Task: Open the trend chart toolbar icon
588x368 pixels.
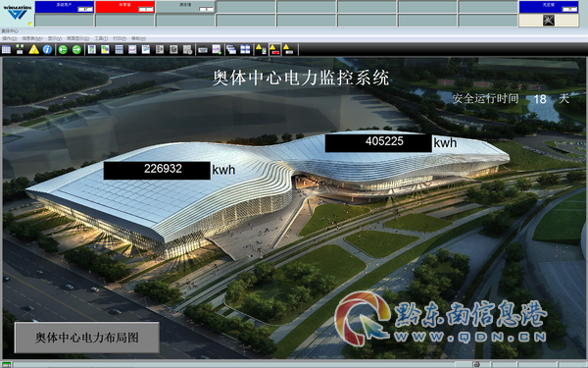Action: pos(132,50)
